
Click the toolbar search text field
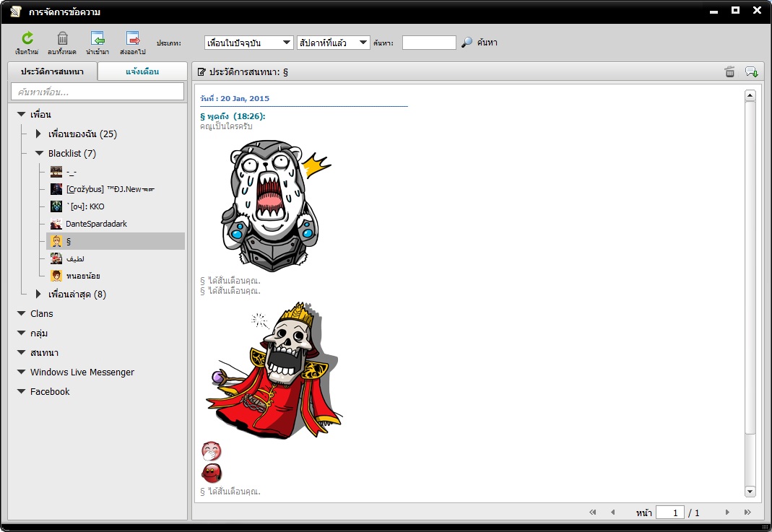[429, 43]
